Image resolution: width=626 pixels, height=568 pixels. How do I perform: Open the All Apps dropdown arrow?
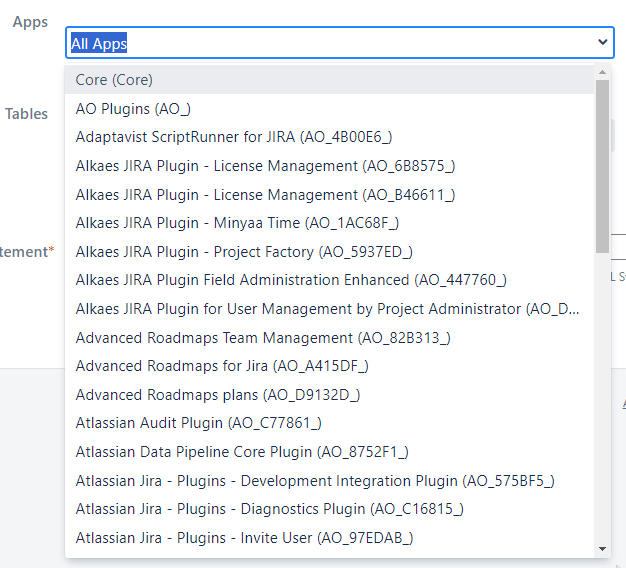[602, 42]
